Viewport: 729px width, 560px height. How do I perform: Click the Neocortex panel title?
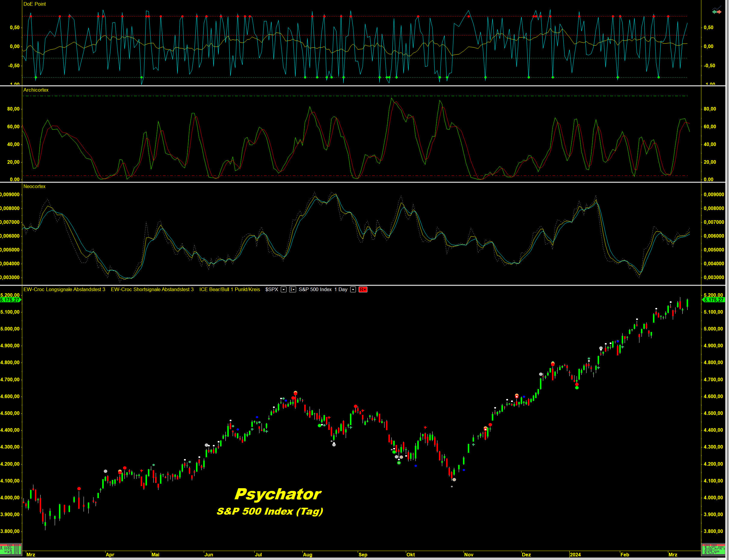click(x=34, y=186)
